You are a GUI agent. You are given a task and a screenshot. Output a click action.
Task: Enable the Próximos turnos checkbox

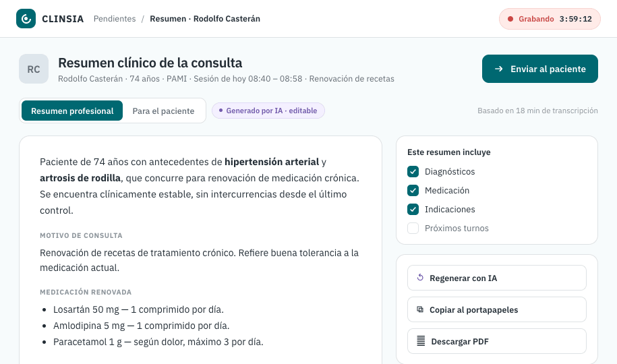pos(413,229)
